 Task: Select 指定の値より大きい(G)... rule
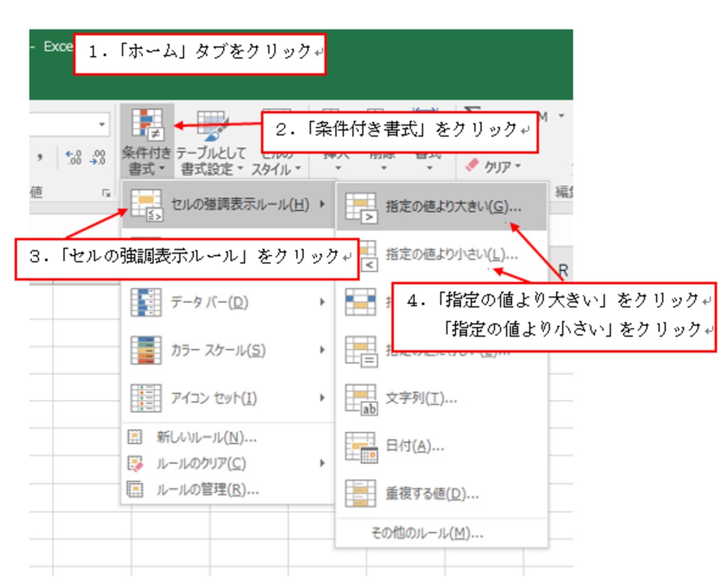tap(442, 206)
